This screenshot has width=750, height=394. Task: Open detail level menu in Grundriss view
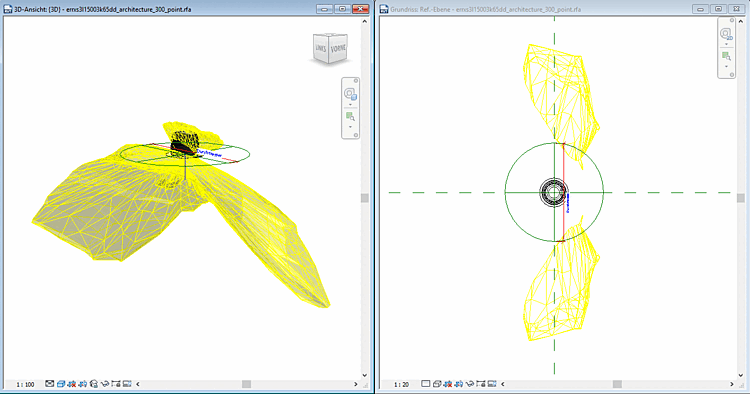[x=426, y=383]
